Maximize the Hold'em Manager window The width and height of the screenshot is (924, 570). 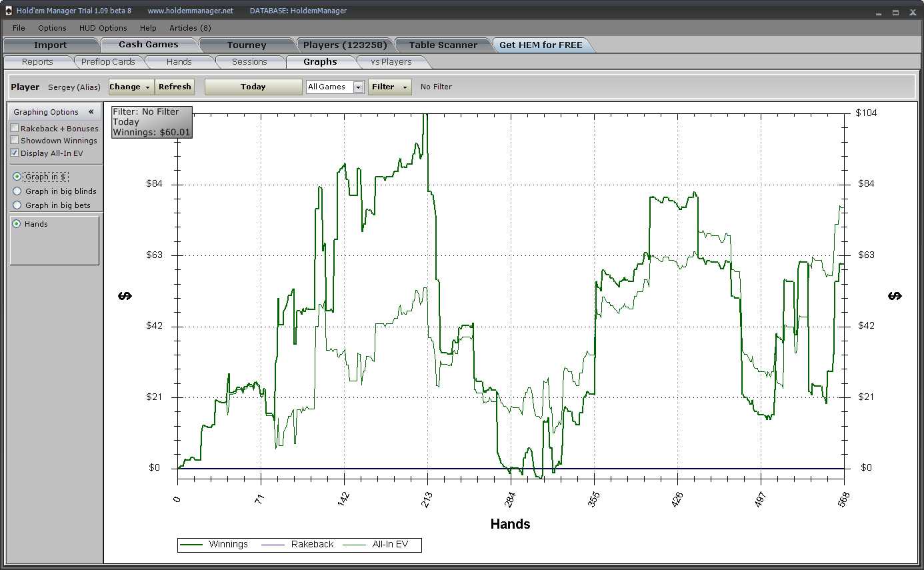895,12
